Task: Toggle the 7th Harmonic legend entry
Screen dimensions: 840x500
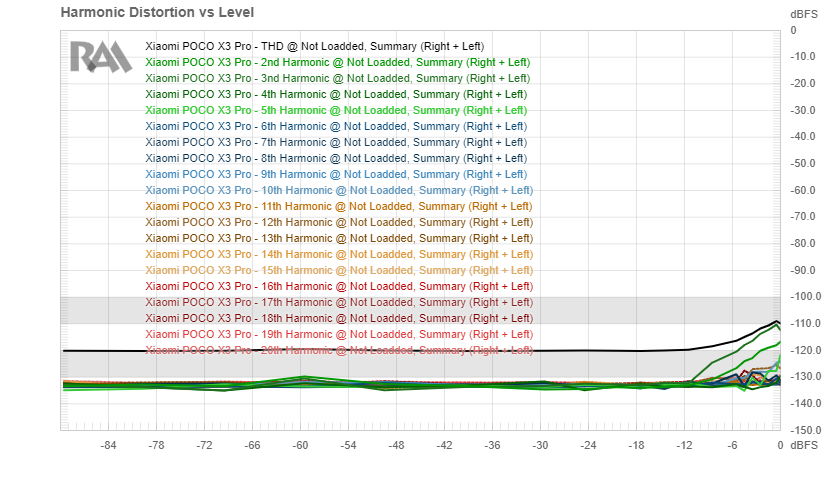Action: point(336,143)
